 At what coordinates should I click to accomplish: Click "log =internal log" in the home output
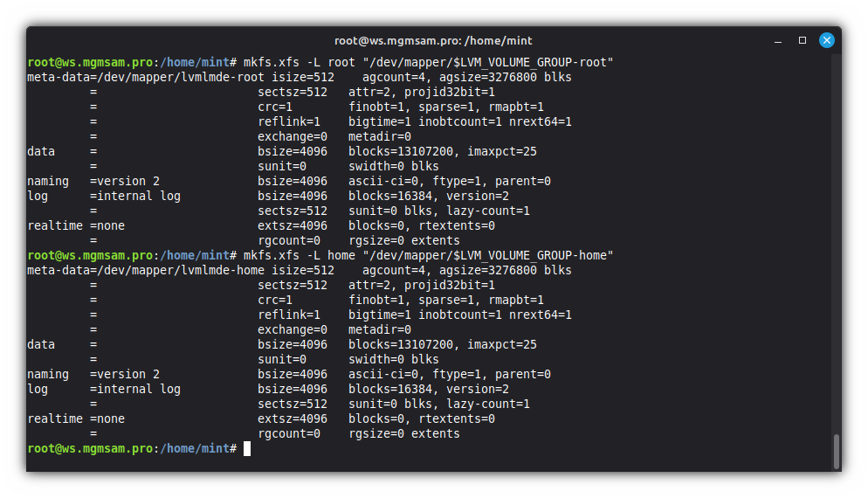click(104, 389)
